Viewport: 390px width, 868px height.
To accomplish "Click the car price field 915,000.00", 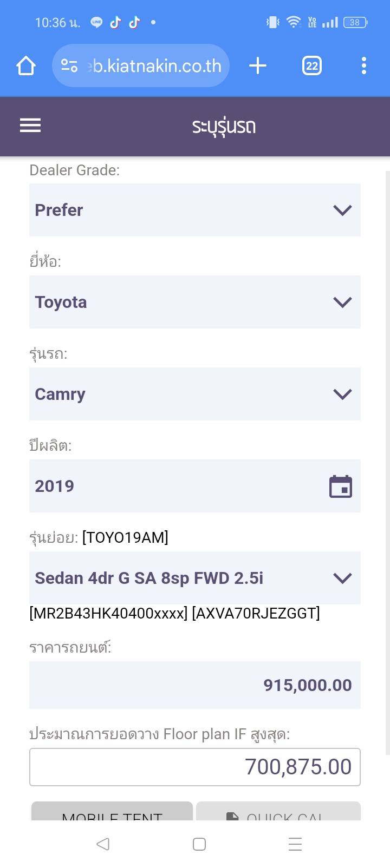I will pyautogui.click(x=195, y=685).
